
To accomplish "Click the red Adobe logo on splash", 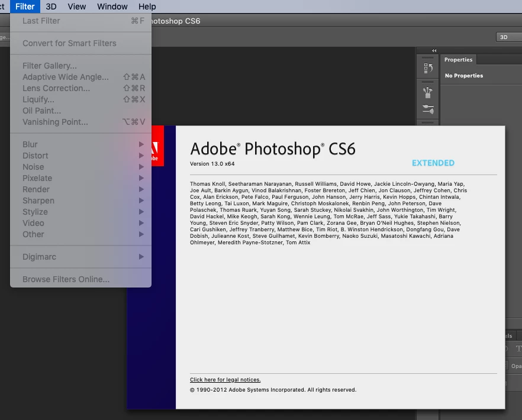I will [x=157, y=146].
